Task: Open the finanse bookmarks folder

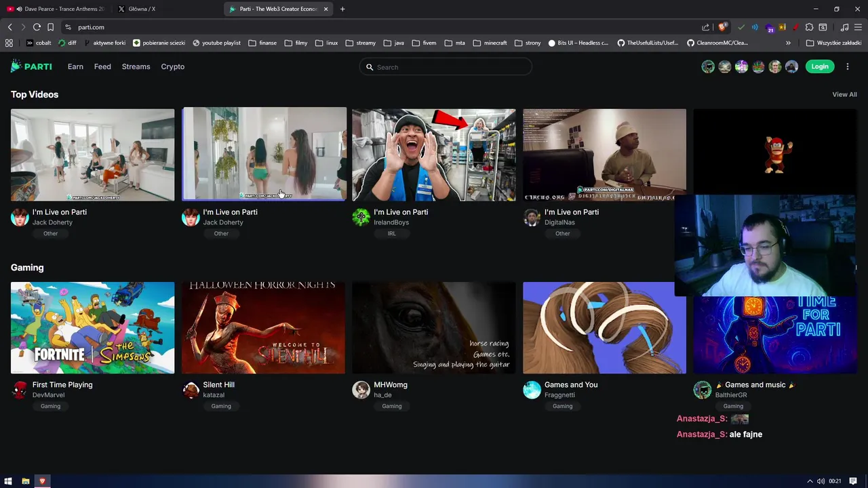Action: pos(262,43)
